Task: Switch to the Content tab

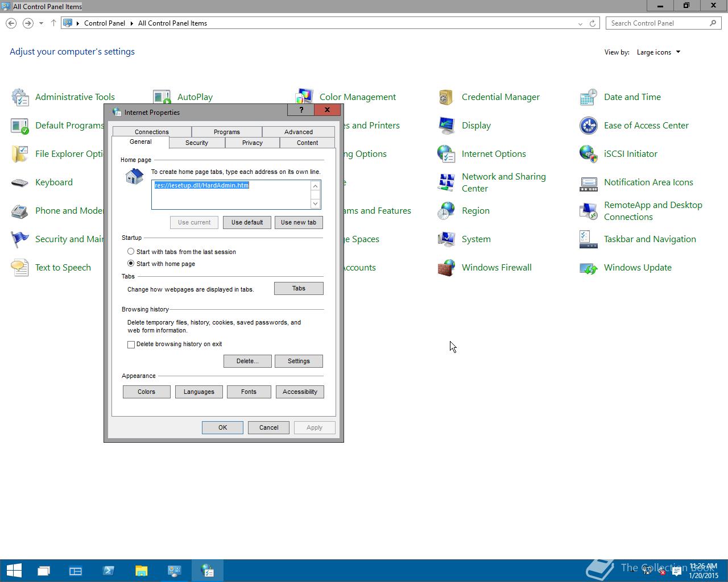Action: click(x=307, y=143)
